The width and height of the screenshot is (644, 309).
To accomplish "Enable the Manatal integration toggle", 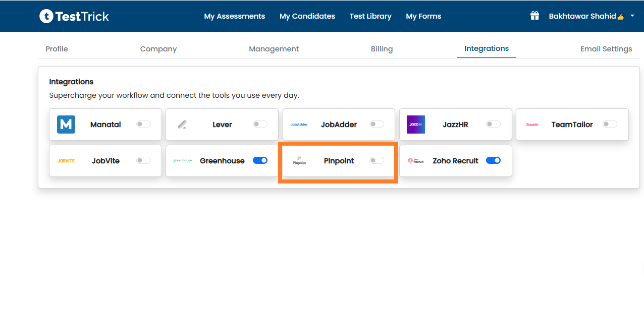I will point(143,124).
